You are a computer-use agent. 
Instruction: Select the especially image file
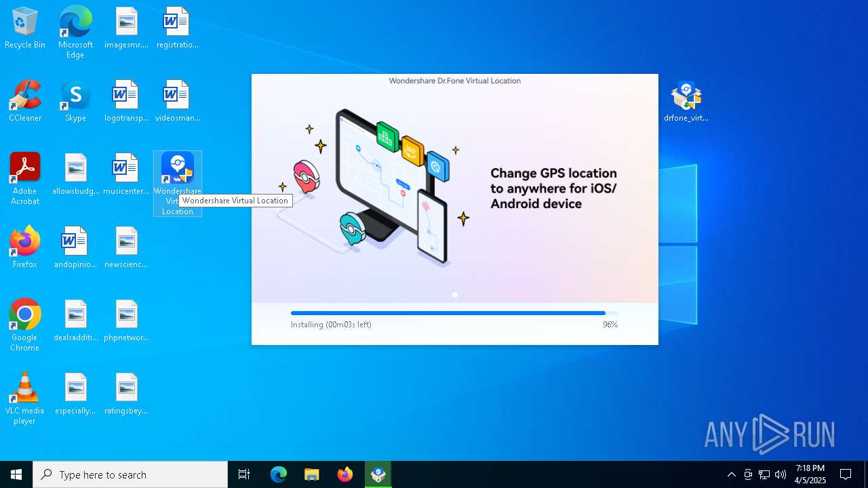click(75, 394)
